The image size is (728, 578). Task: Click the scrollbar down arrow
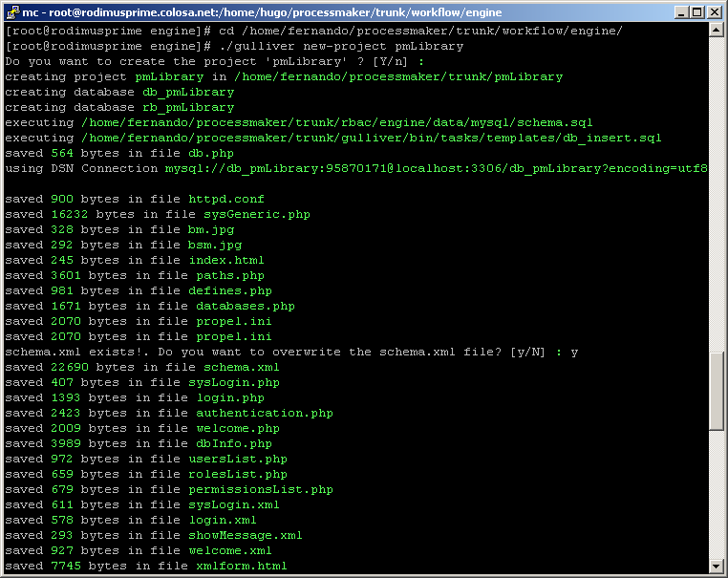click(717, 566)
